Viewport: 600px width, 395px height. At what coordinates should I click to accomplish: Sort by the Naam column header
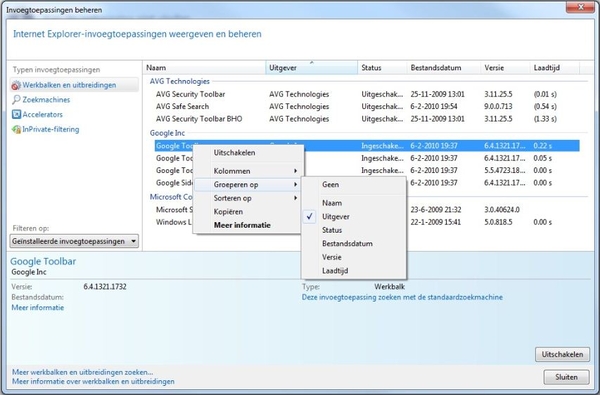[x=204, y=68]
